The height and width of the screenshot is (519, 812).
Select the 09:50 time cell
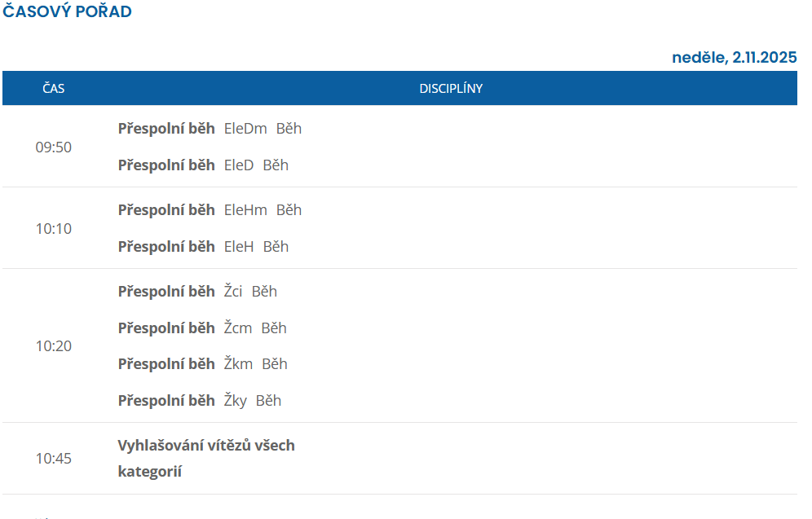tap(54, 147)
